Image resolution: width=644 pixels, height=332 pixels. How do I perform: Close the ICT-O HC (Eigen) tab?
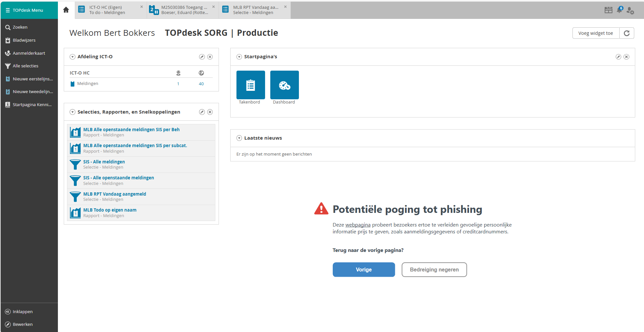(141, 7)
